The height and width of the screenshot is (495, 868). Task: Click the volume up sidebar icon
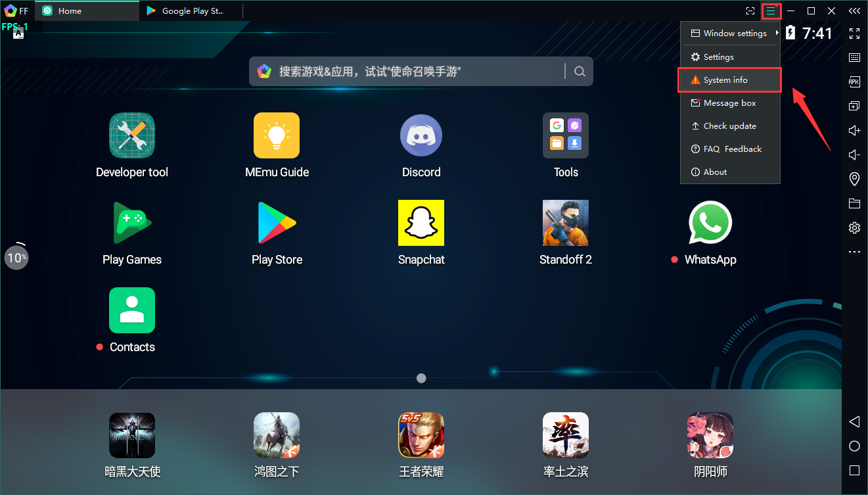854,131
